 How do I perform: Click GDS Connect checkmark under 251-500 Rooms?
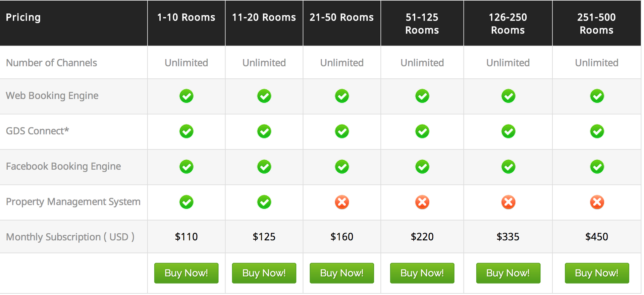click(x=597, y=131)
